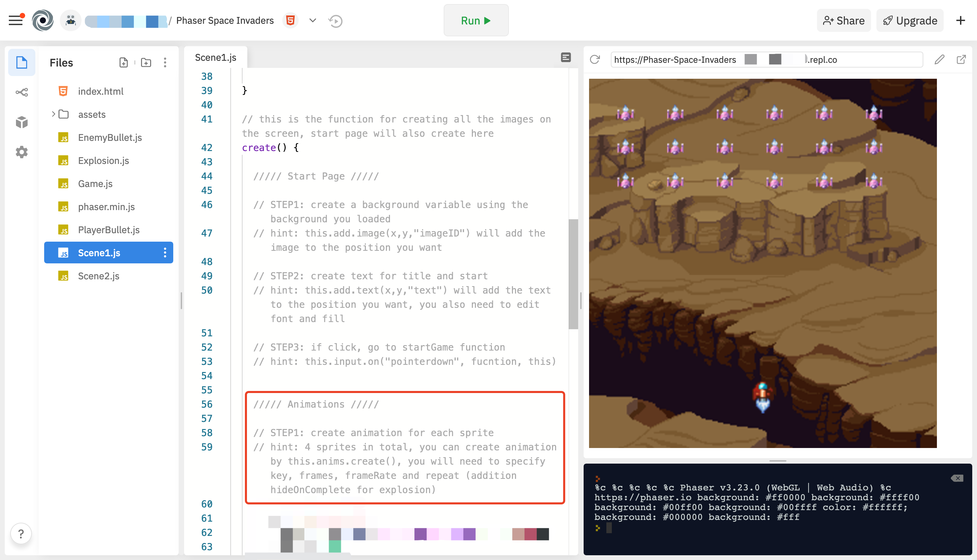Image resolution: width=977 pixels, height=560 pixels.
Task: Open the preview in a new tab
Action: [x=962, y=59]
